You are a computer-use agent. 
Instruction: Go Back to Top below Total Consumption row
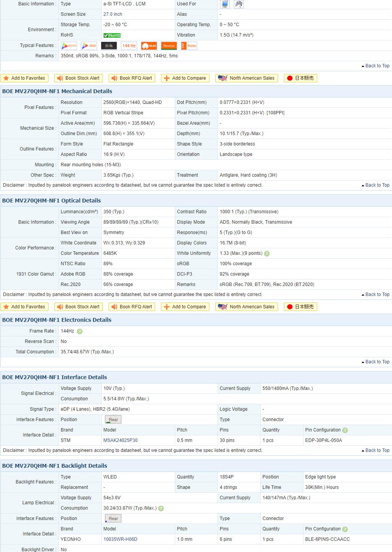coord(375,362)
